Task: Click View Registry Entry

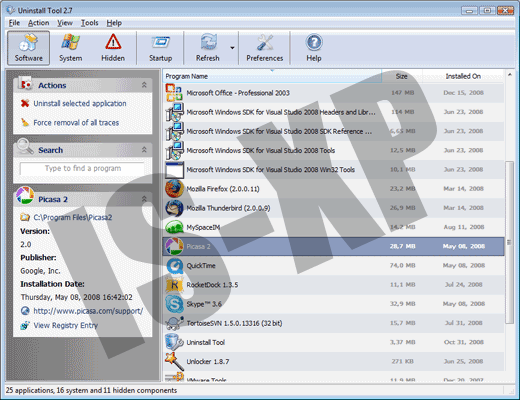Action: coord(66,325)
